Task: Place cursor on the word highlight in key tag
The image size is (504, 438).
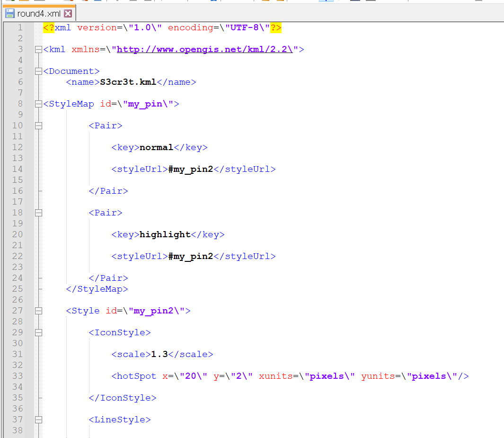Action: tap(165, 235)
